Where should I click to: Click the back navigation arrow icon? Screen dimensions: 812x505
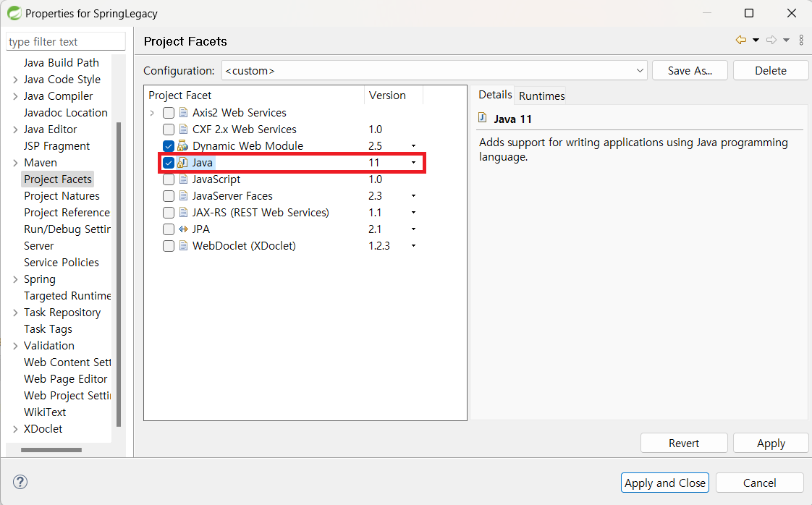[740, 41]
